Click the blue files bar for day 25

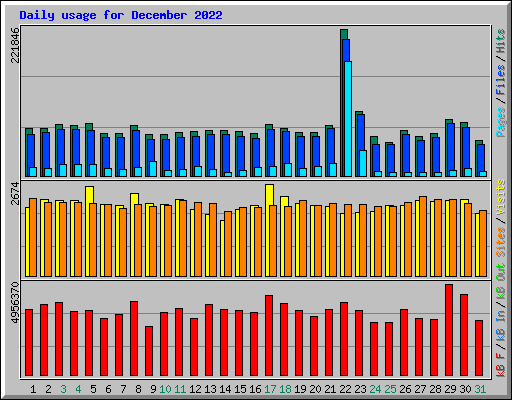click(391, 158)
